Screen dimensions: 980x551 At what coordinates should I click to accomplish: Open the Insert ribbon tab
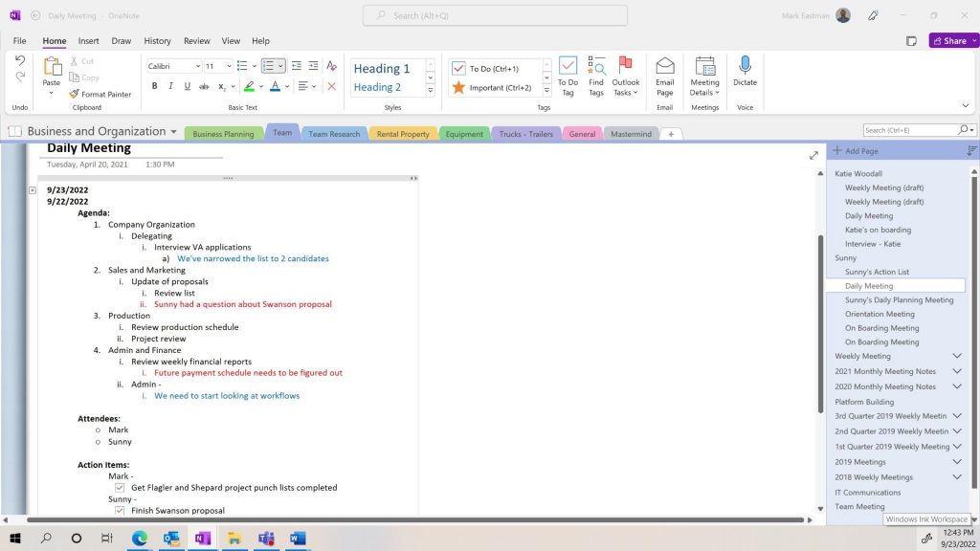pos(88,41)
